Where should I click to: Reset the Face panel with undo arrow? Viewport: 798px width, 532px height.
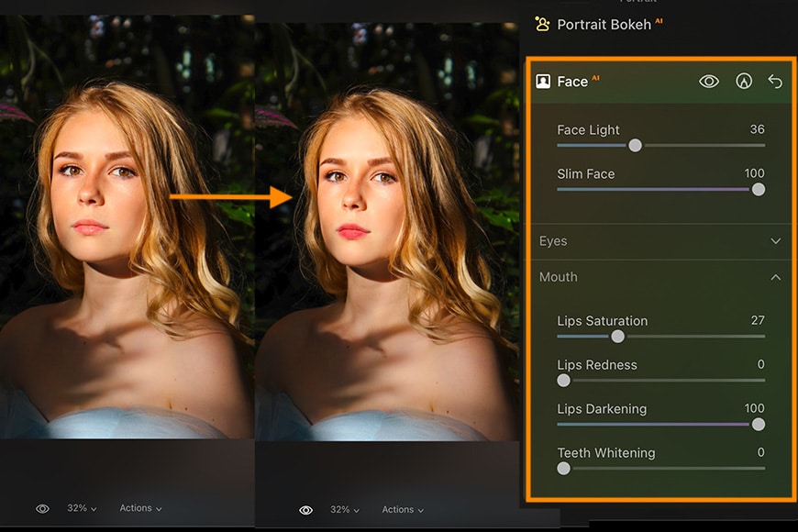pyautogui.click(x=775, y=81)
